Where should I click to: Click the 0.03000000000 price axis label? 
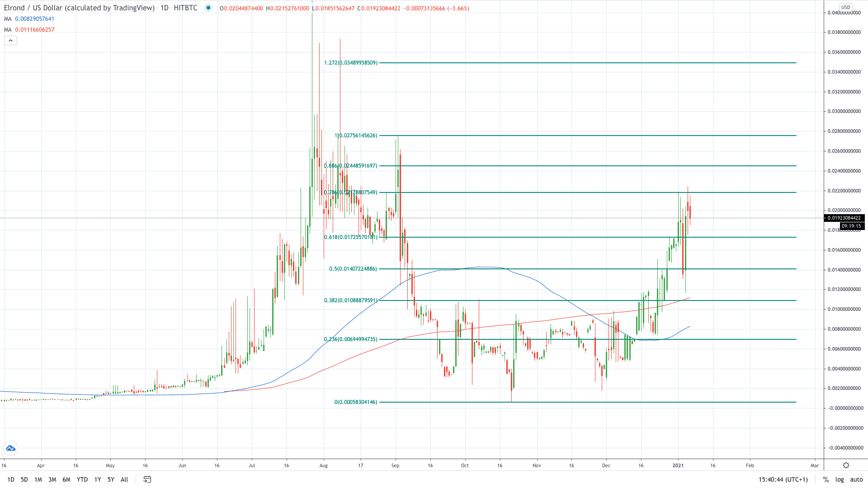844,112
